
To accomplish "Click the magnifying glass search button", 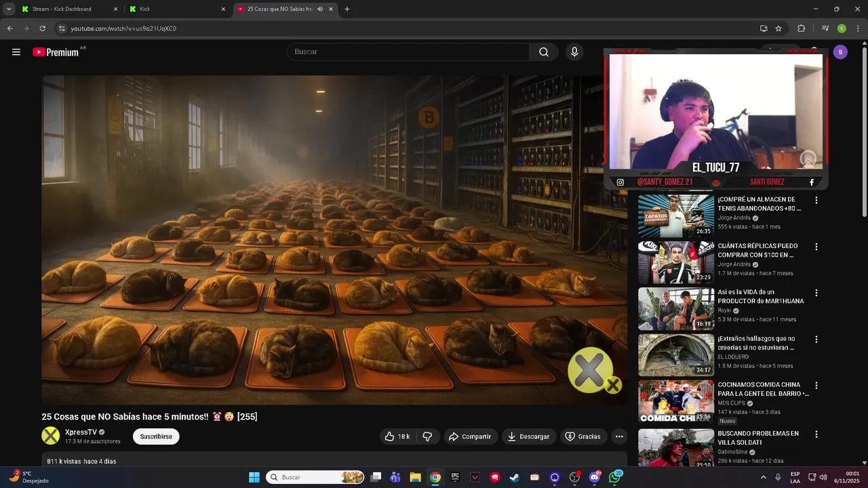I will 544,52.
